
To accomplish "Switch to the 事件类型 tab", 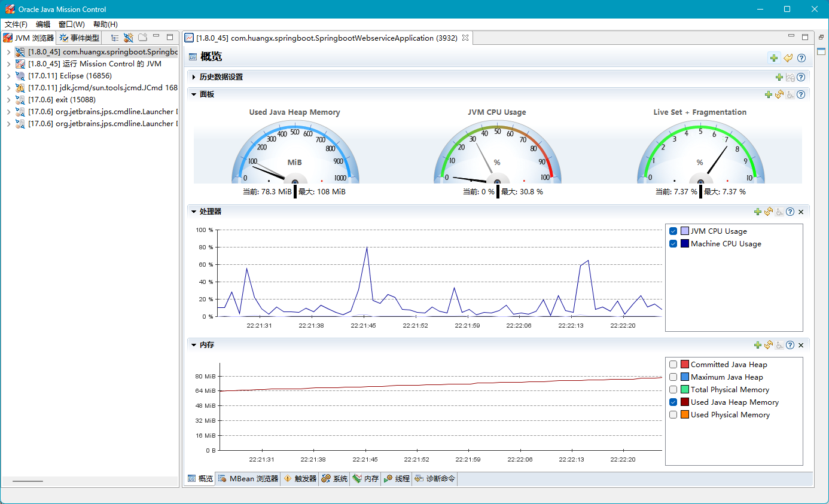I will pos(80,38).
